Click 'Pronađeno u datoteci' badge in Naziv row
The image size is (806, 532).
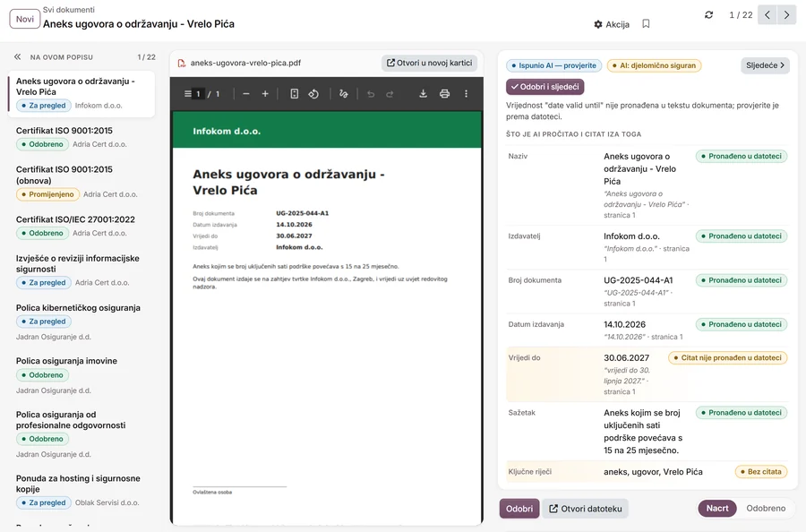[x=742, y=156]
